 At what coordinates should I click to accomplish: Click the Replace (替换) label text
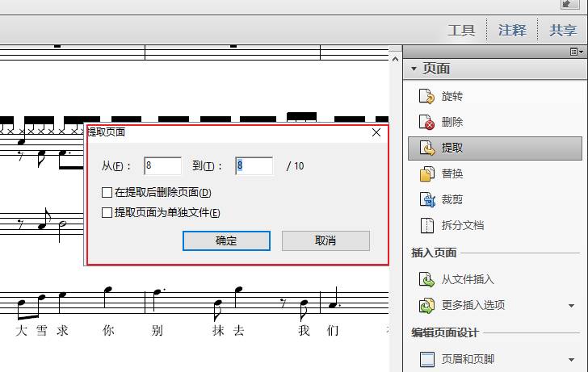pyautogui.click(x=451, y=173)
